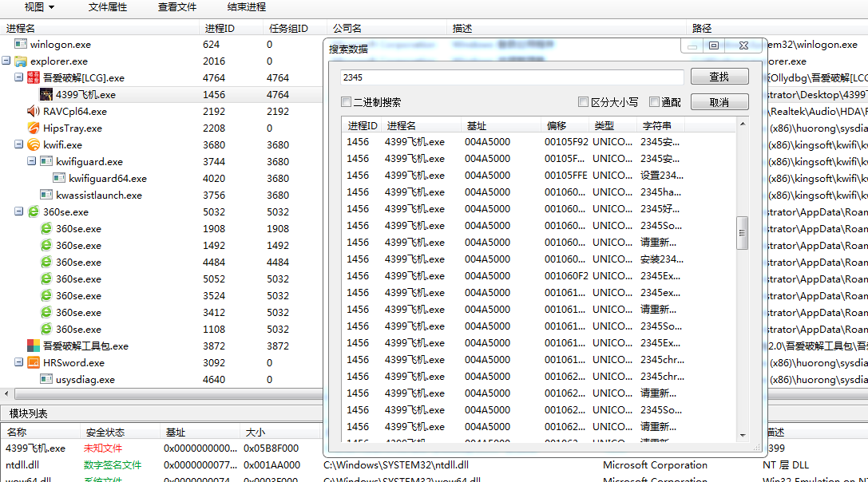This screenshot has width=868, height=482.
Task: Focus the search text field containing 2345
Action: (x=512, y=77)
